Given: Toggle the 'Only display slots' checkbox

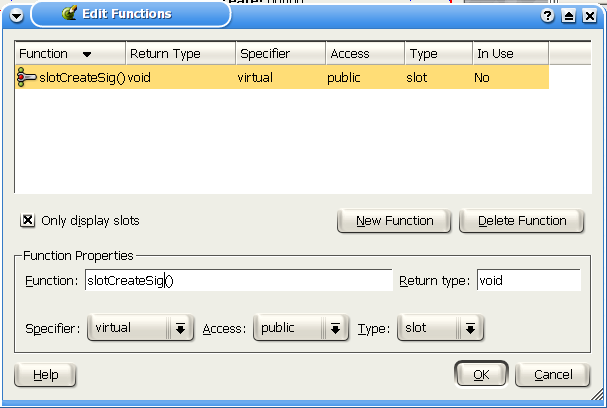Looking at the screenshot, I should click(28, 220).
